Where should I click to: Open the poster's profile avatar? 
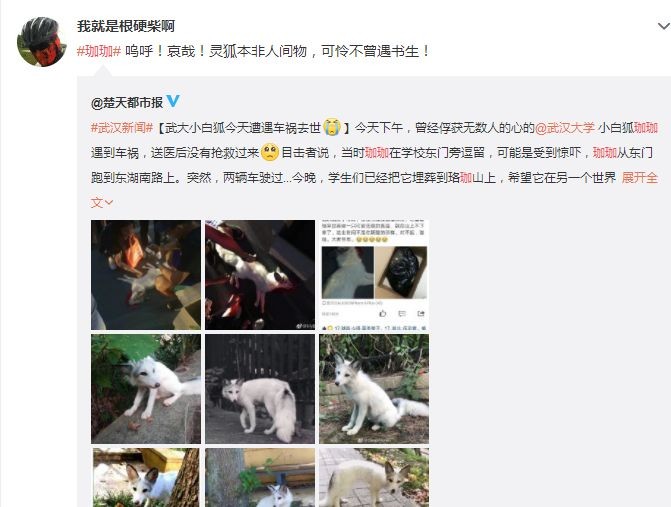(x=41, y=42)
